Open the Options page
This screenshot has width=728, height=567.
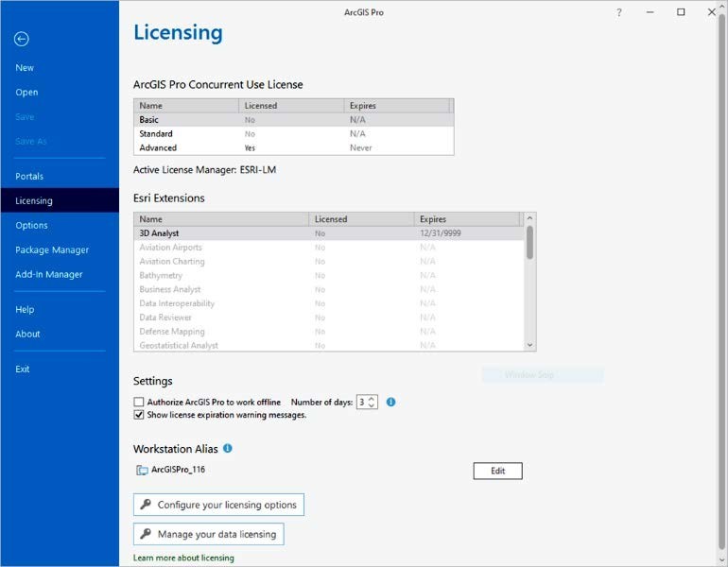pos(31,226)
